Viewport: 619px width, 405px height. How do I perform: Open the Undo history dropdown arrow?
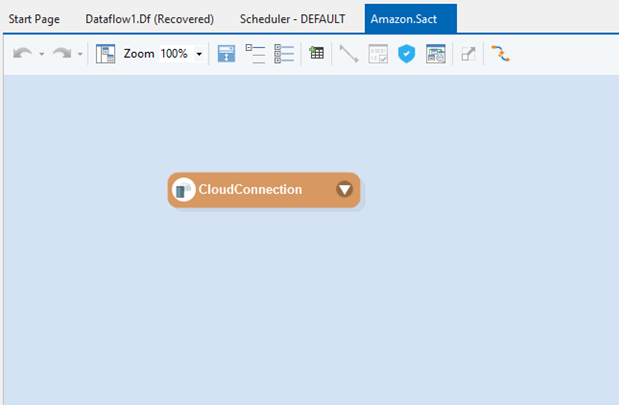(41, 54)
